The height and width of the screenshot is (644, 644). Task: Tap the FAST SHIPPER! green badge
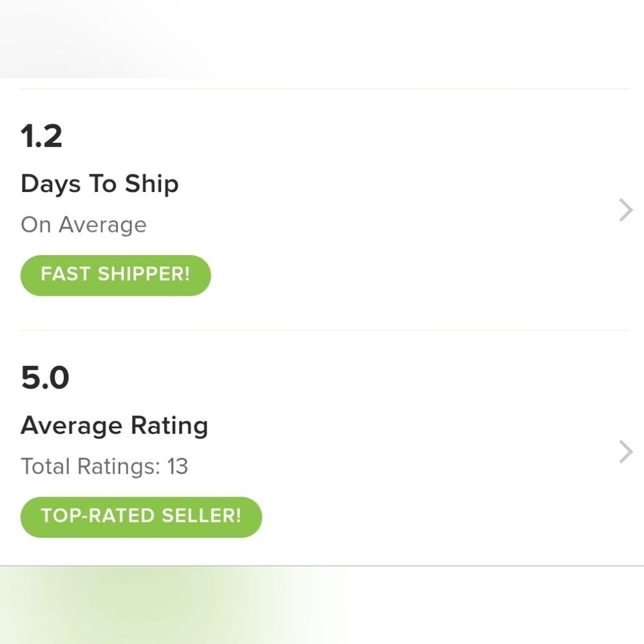(115, 275)
